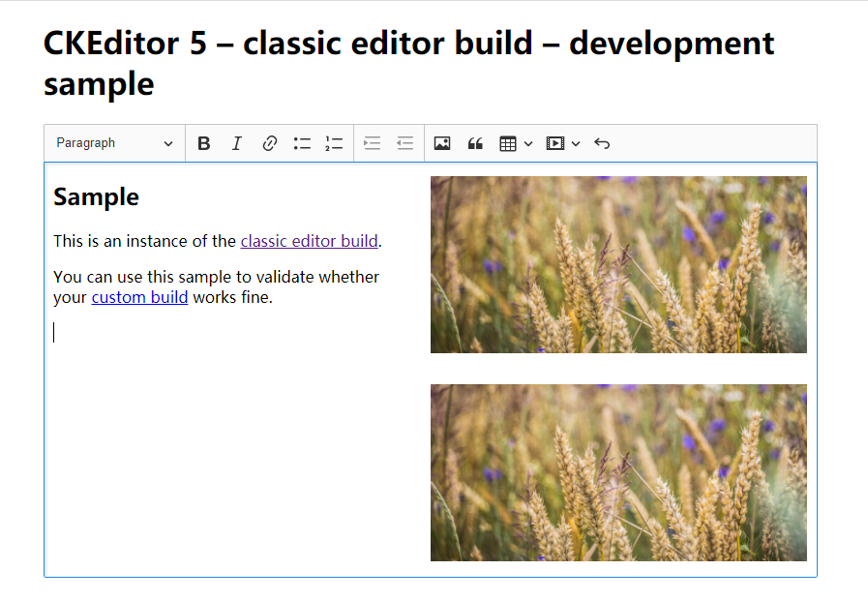Open the Paragraph heading dropdown
Image resolution: width=868 pixels, height=600 pixels.
click(114, 143)
